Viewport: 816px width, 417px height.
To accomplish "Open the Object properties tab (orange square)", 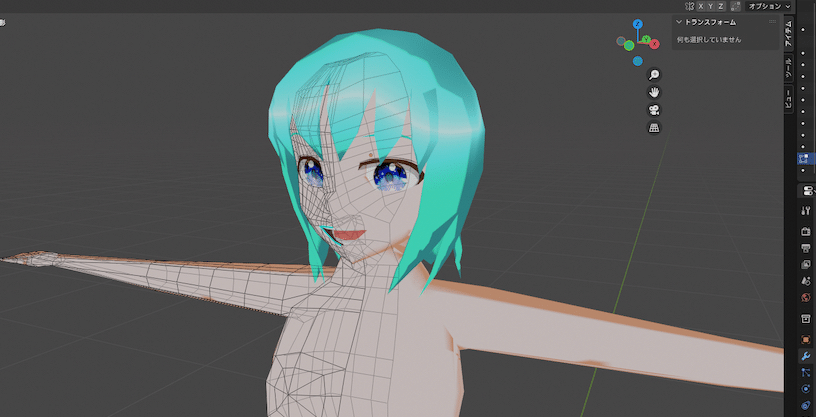I will click(806, 340).
